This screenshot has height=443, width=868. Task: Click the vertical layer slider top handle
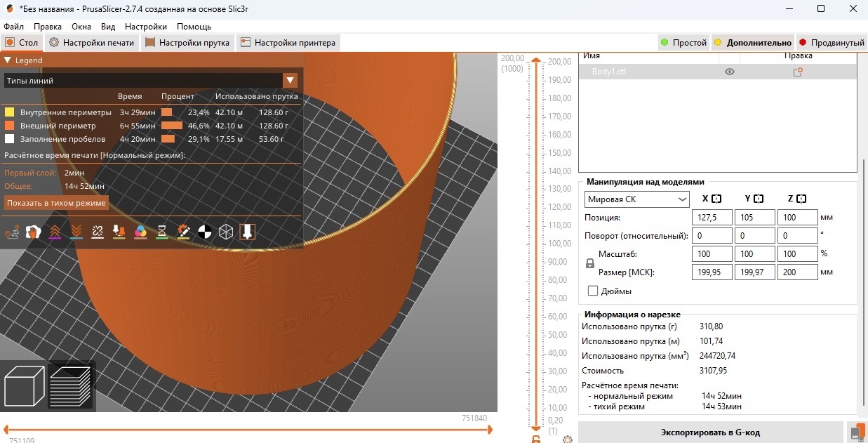(x=536, y=62)
